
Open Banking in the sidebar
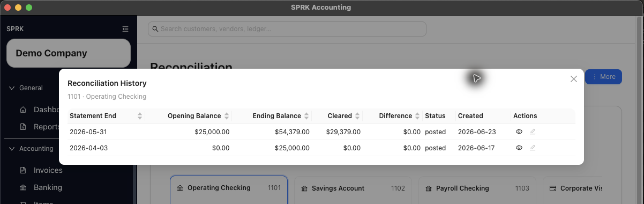(x=48, y=187)
